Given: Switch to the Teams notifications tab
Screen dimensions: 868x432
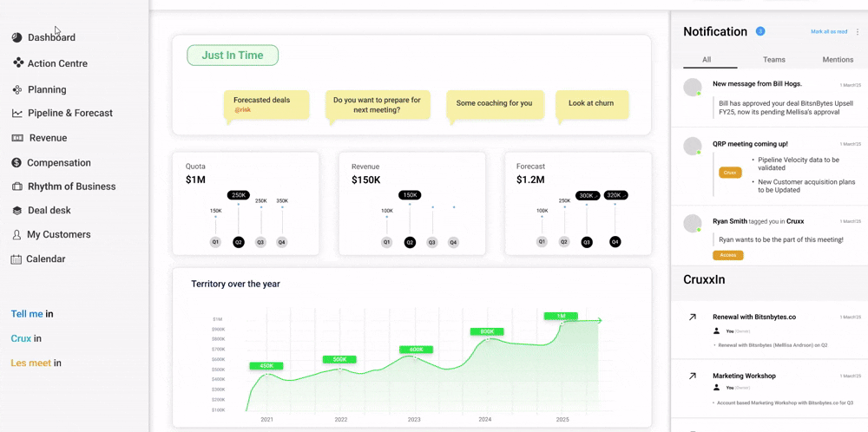Looking at the screenshot, I should [x=774, y=60].
